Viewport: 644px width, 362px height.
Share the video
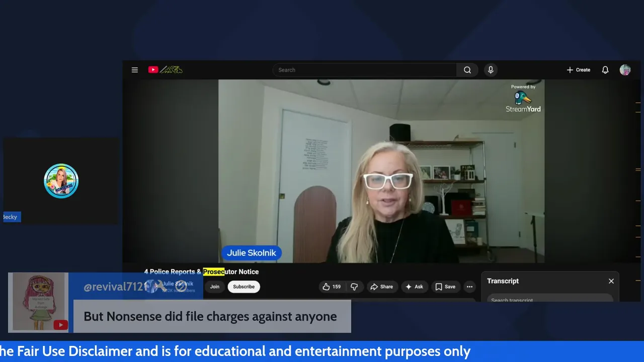click(382, 287)
